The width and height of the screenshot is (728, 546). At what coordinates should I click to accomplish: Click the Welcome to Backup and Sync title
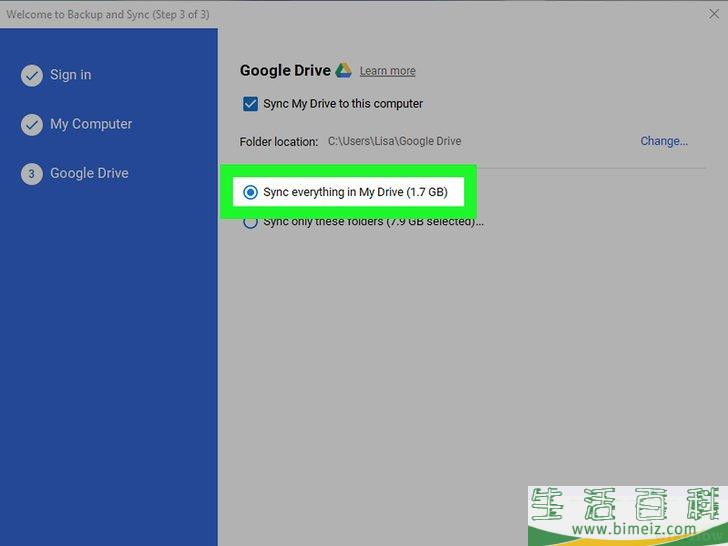[108, 14]
